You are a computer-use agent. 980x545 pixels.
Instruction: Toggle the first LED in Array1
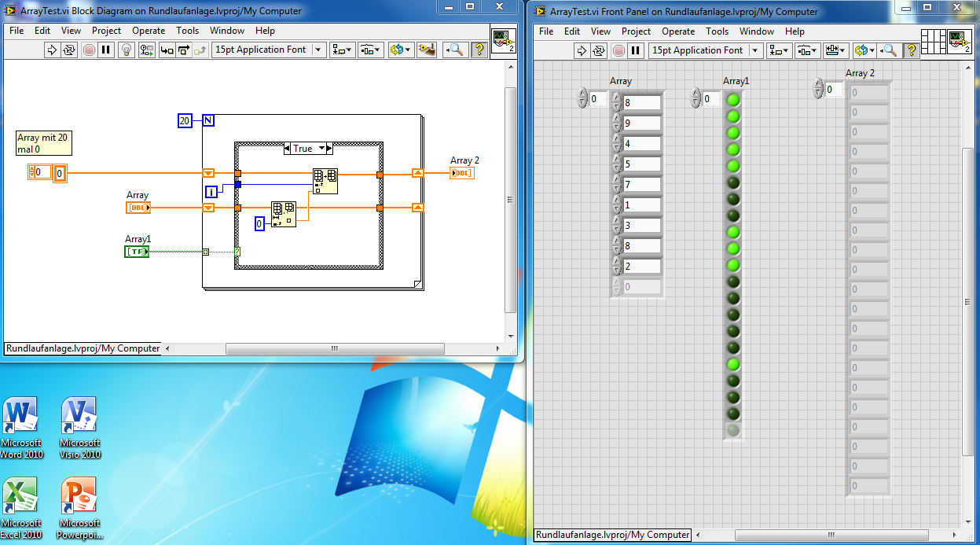point(733,100)
